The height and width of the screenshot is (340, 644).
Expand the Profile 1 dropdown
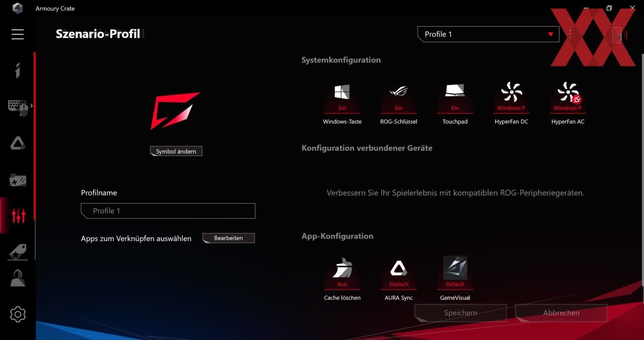(488, 34)
